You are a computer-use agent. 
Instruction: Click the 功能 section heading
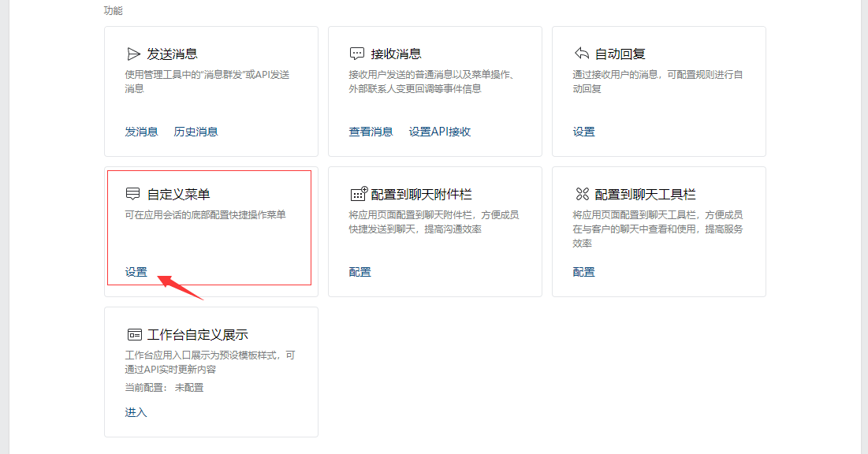point(113,10)
